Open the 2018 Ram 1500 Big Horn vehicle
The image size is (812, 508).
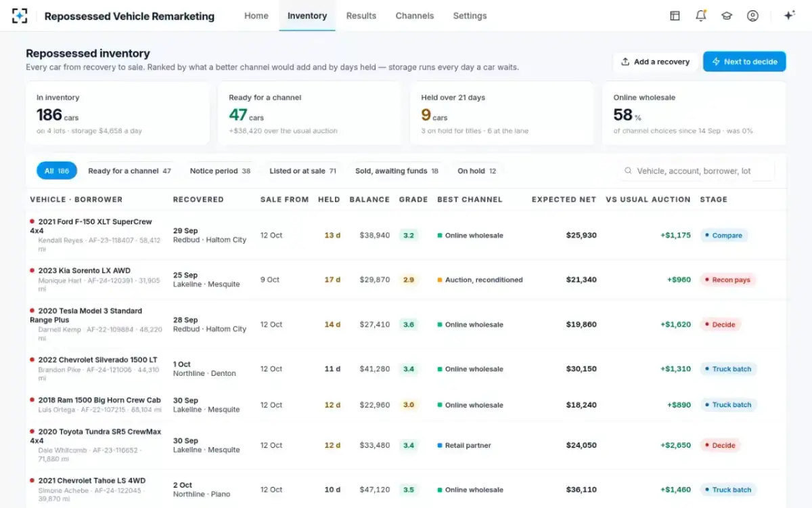coord(99,400)
